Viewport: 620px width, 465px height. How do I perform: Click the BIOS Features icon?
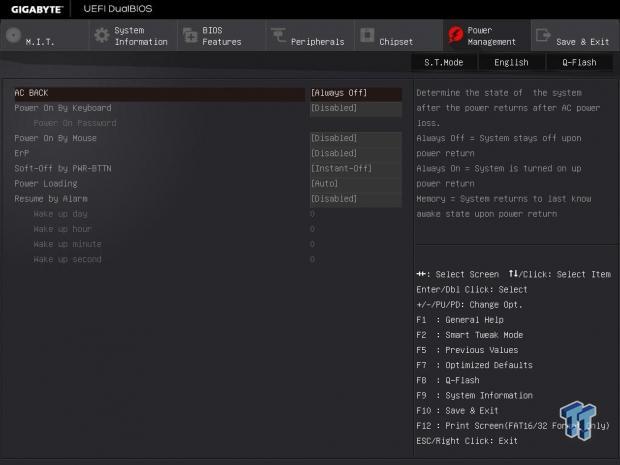(x=189, y=36)
